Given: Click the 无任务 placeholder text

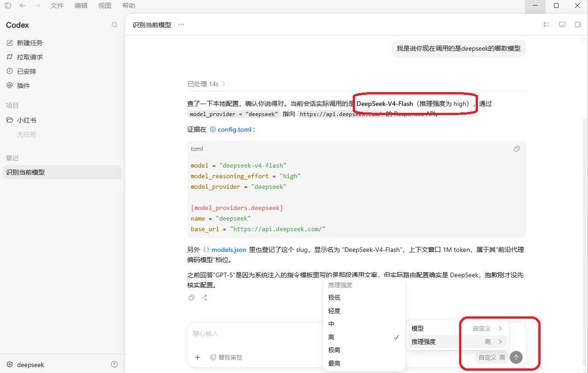Looking at the screenshot, I should [x=27, y=134].
